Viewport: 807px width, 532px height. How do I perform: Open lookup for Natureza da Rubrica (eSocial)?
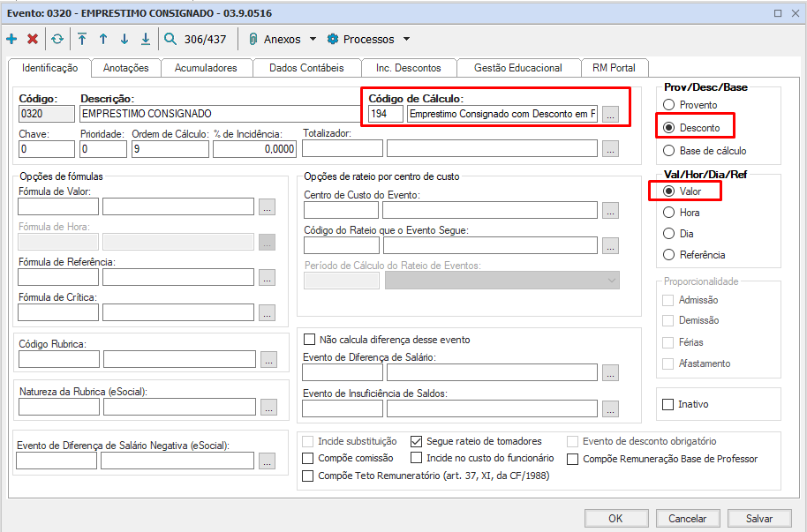point(268,407)
